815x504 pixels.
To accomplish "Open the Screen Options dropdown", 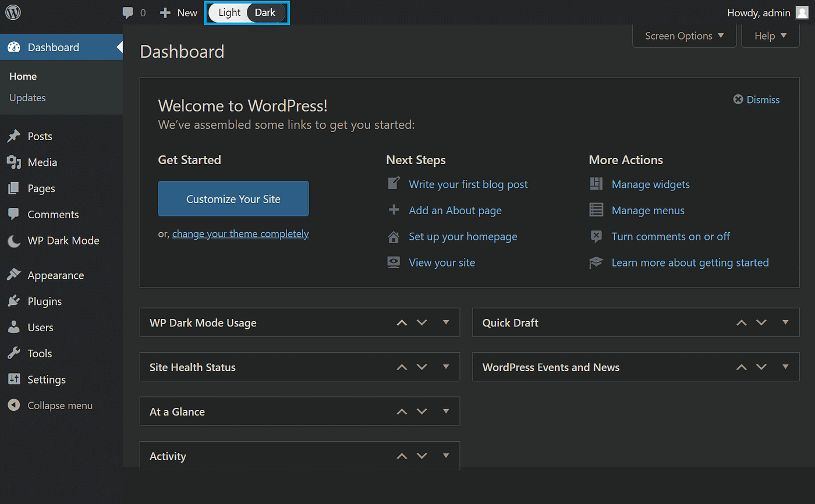I will pyautogui.click(x=684, y=36).
